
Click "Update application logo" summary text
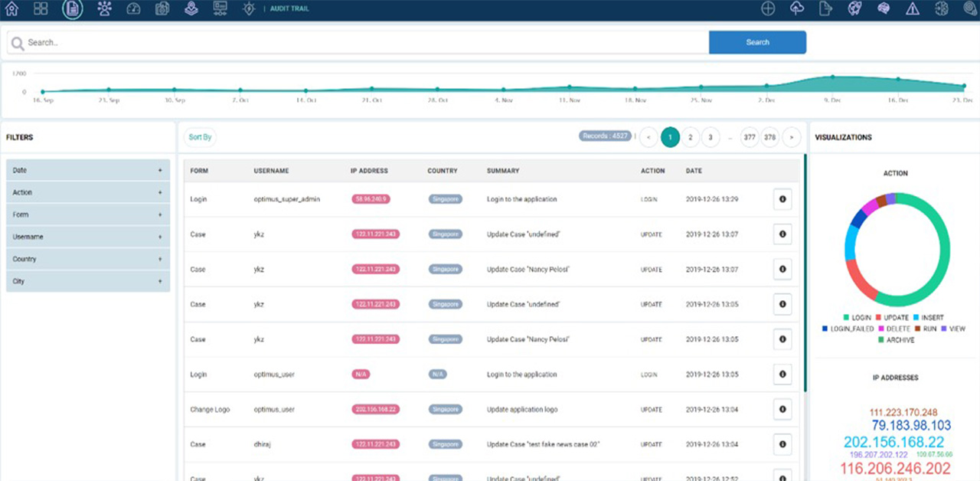(x=522, y=410)
